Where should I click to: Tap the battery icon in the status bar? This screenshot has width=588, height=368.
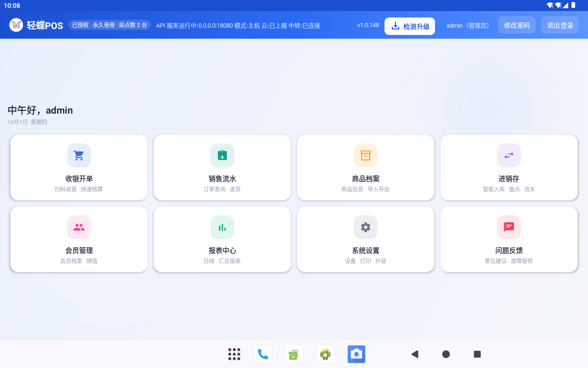(x=573, y=6)
